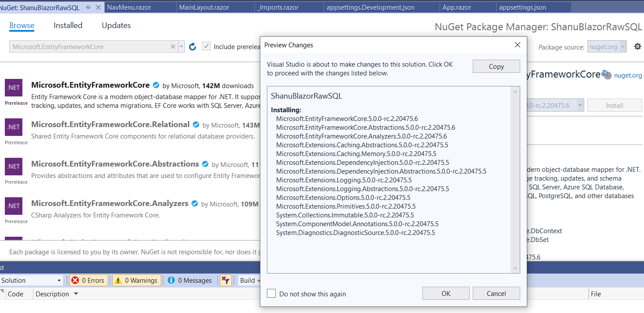Click the verified badge next to Microsoft.EntityFrameworkCore
The height and width of the screenshot is (313, 644).
156,85
